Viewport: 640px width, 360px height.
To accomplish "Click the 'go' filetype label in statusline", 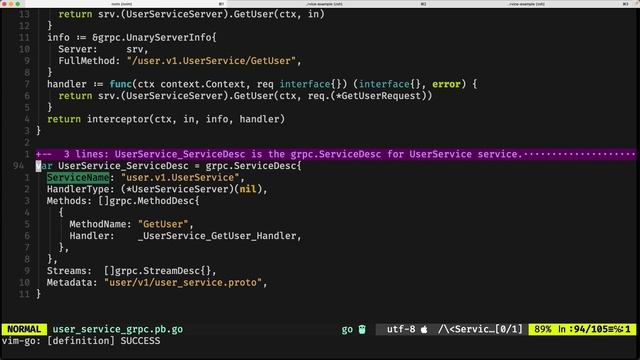I will (347, 329).
